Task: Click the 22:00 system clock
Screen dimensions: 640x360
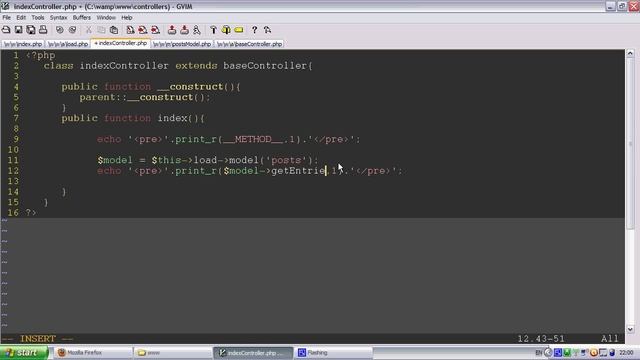Action: [x=626, y=353]
